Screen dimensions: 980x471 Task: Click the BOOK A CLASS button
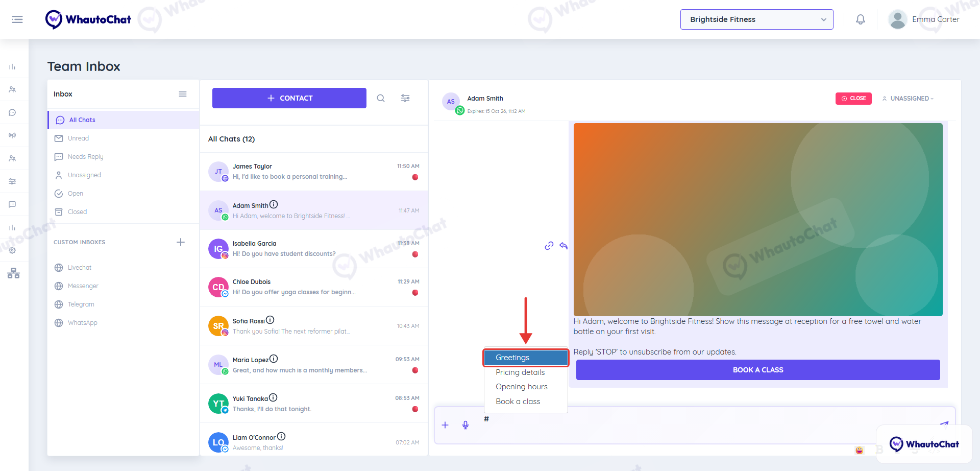click(x=758, y=370)
